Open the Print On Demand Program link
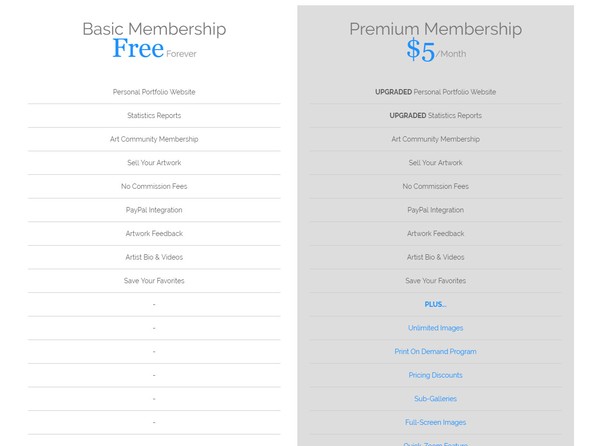 [x=435, y=352]
